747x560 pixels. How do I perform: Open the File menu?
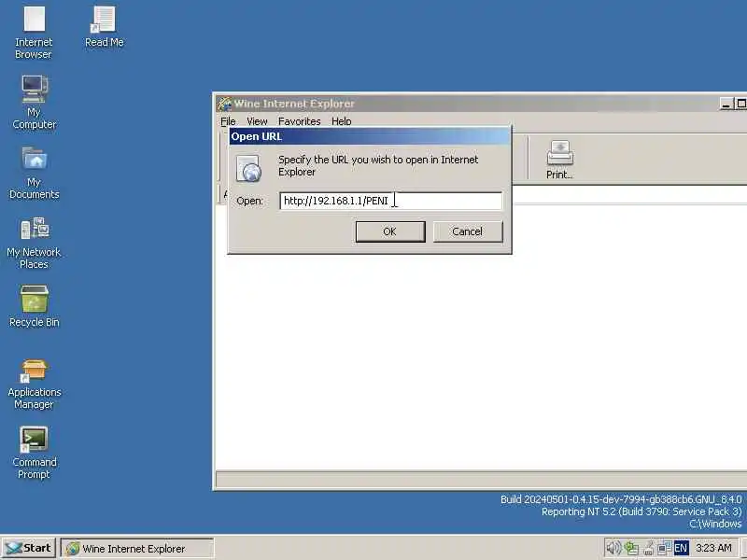[x=228, y=121]
